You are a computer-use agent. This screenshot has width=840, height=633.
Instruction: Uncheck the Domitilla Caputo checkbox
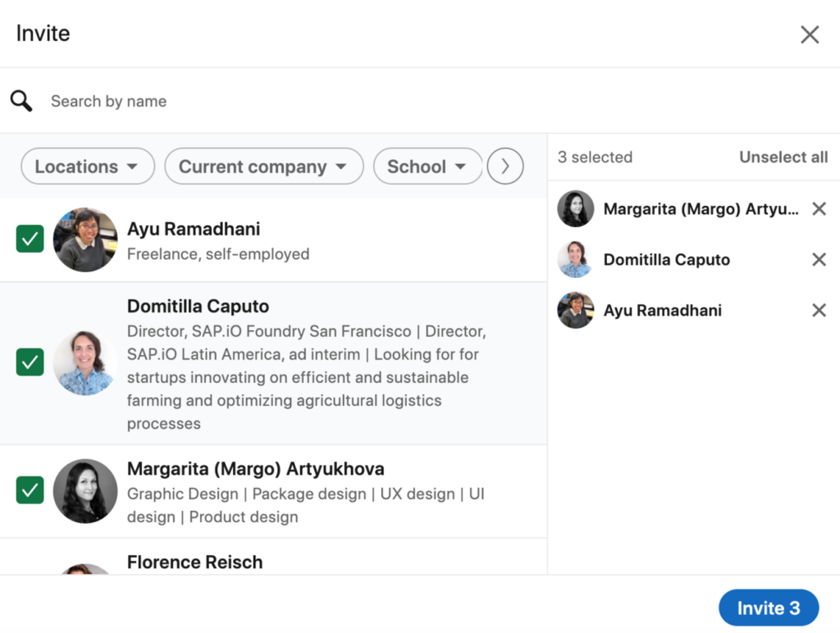(x=30, y=362)
